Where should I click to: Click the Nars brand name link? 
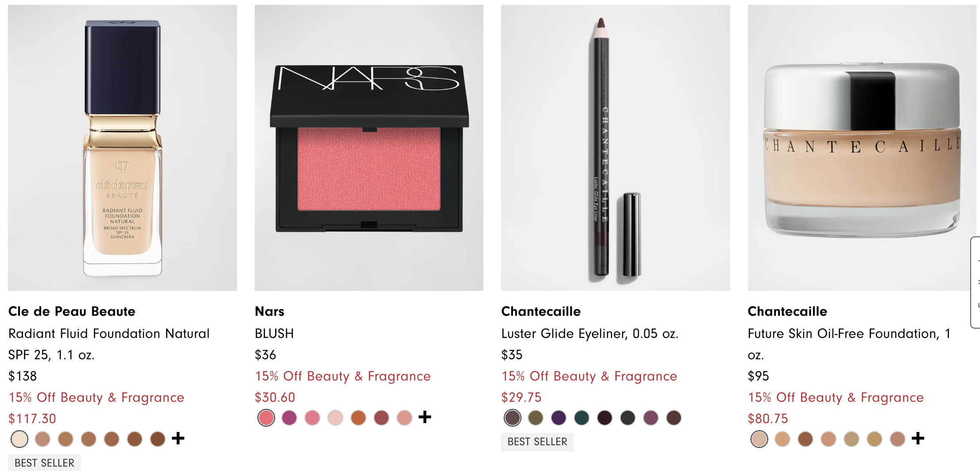coord(269,311)
